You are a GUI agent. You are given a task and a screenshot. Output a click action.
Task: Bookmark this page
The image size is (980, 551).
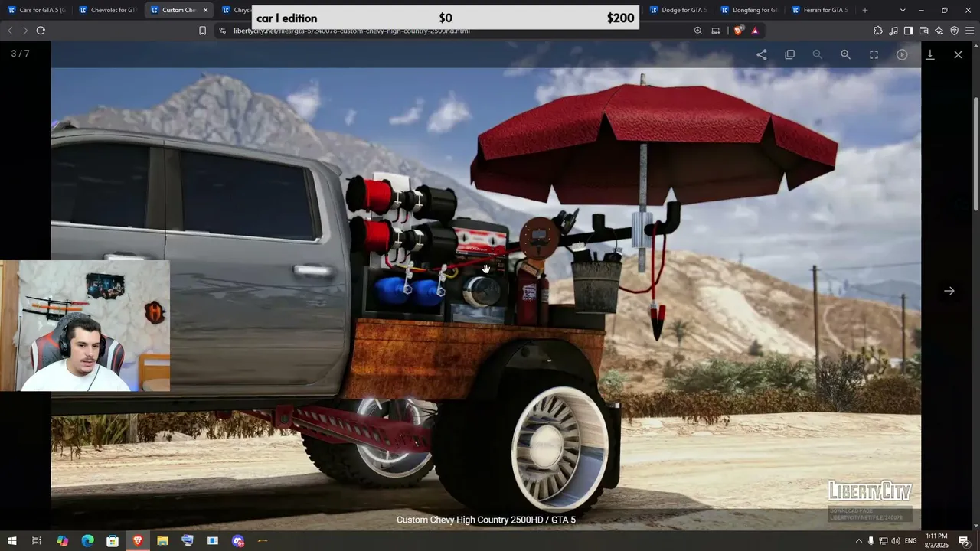pos(202,31)
